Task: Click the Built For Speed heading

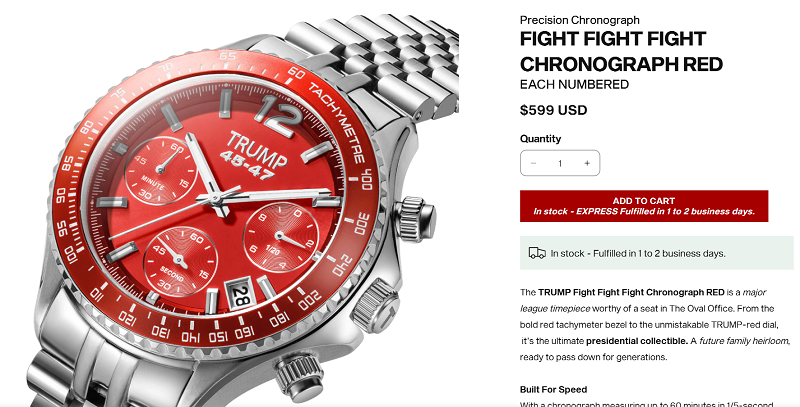Action: [x=554, y=390]
